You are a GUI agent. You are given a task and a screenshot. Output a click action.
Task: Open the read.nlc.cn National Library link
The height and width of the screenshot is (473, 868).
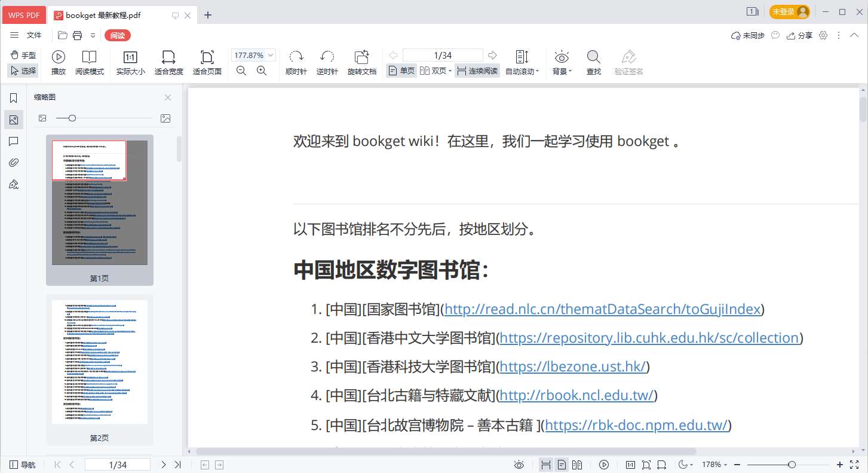click(x=602, y=309)
